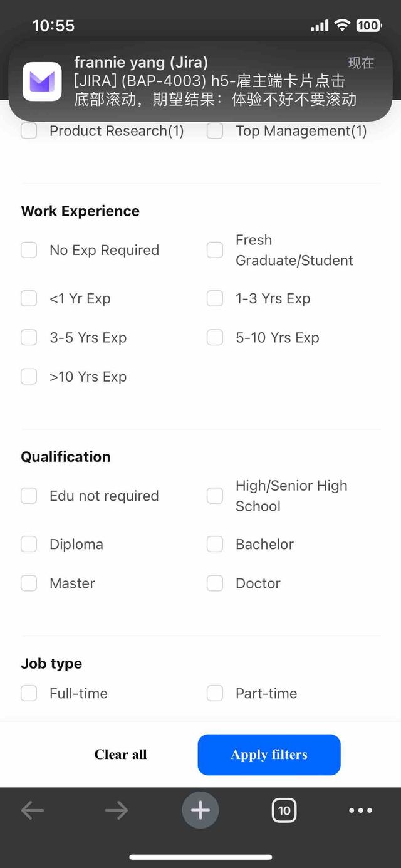401x868 pixels.
Task: Enable the 5-10 Yrs Exp checkbox
Action: (x=215, y=337)
